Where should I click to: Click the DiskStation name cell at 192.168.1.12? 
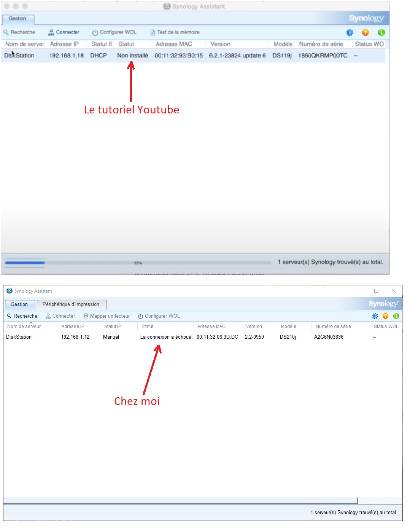click(19, 337)
